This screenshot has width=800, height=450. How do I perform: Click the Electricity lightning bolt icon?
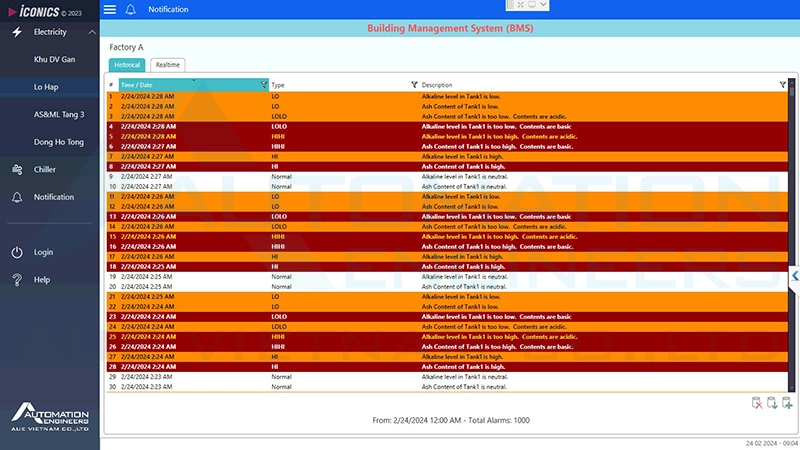pos(17,32)
